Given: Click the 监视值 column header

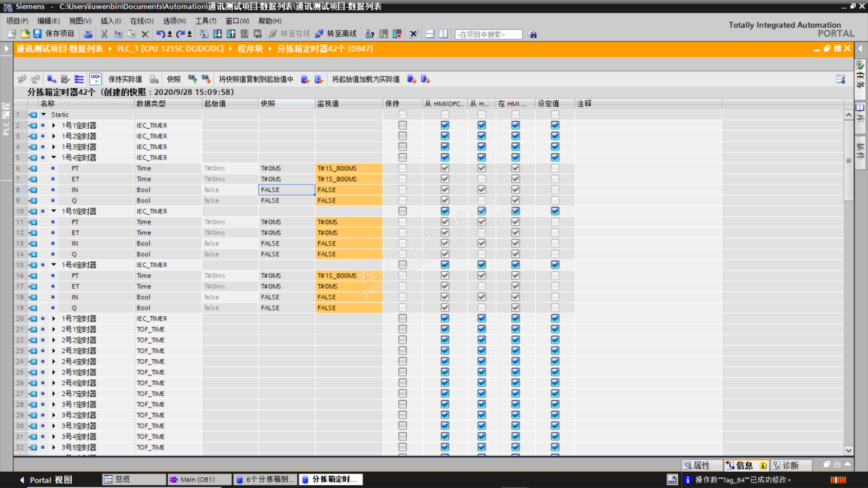Looking at the screenshot, I should click(x=349, y=104).
